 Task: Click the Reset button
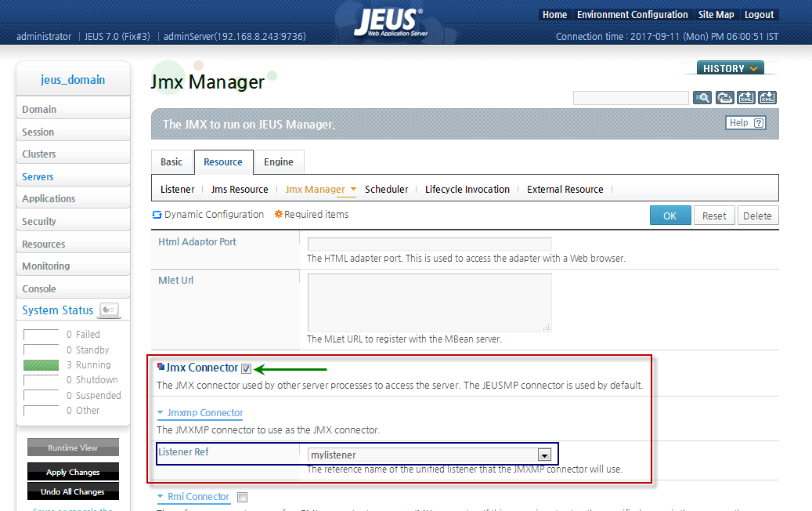coord(714,216)
